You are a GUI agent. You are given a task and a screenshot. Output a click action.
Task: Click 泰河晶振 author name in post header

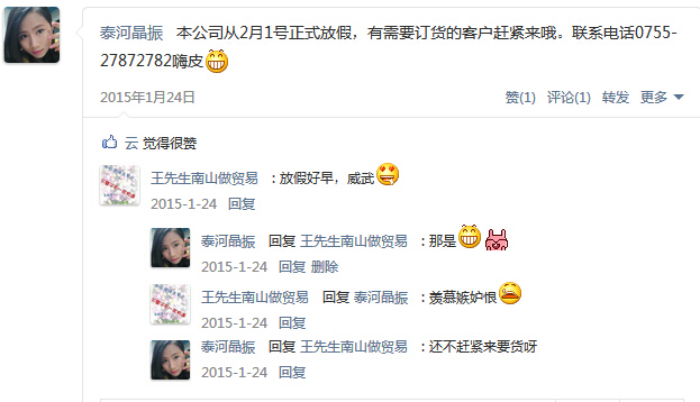(131, 33)
